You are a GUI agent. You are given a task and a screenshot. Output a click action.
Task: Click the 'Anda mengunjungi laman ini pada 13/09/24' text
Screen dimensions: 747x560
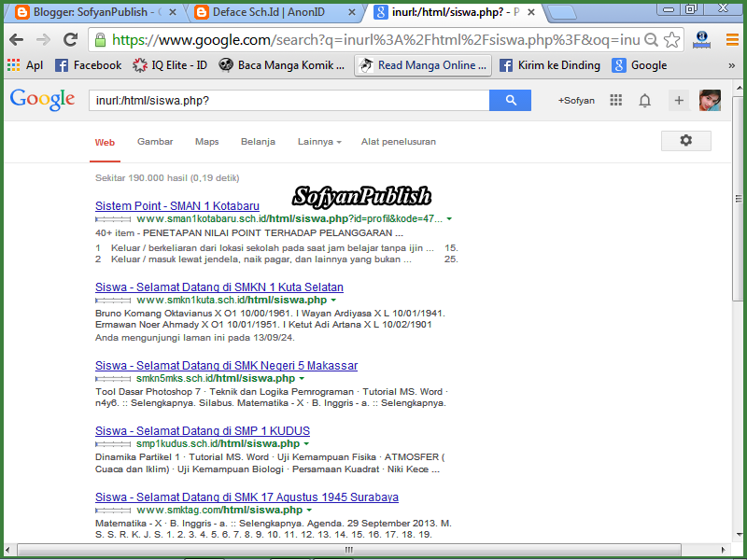point(195,338)
